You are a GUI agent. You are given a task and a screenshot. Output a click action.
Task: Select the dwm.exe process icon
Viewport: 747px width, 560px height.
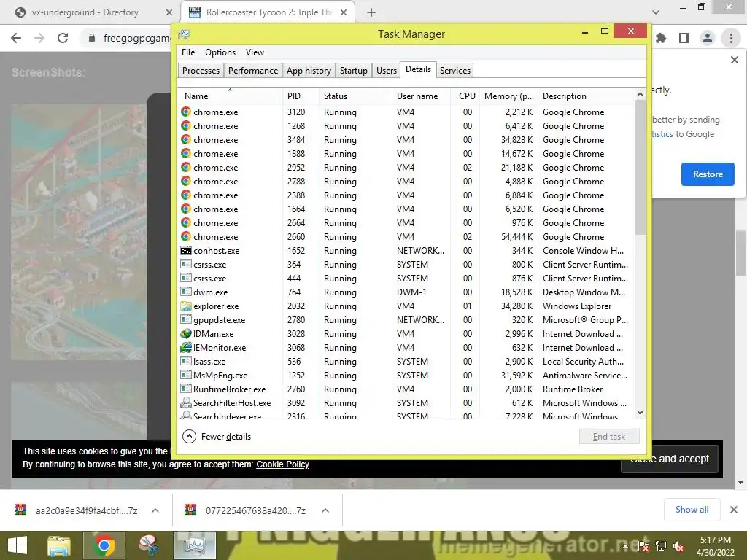pos(186,292)
